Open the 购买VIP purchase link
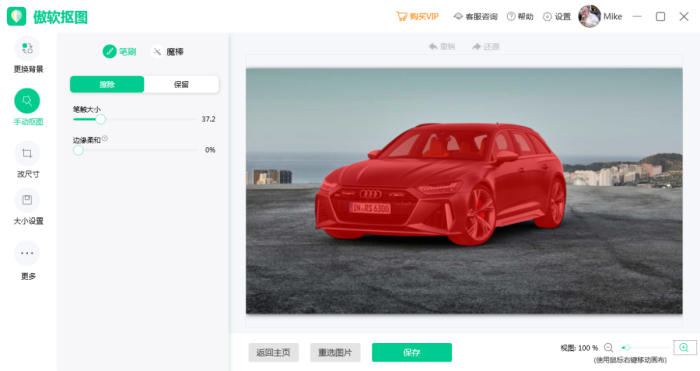Image resolution: width=700 pixels, height=371 pixels. pyautogui.click(x=417, y=17)
